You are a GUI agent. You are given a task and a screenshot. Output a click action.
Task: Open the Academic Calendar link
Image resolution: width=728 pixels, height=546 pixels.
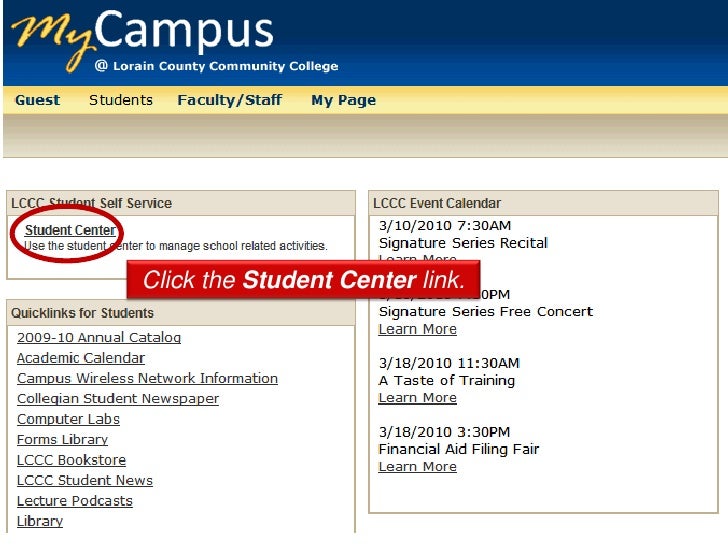81,358
